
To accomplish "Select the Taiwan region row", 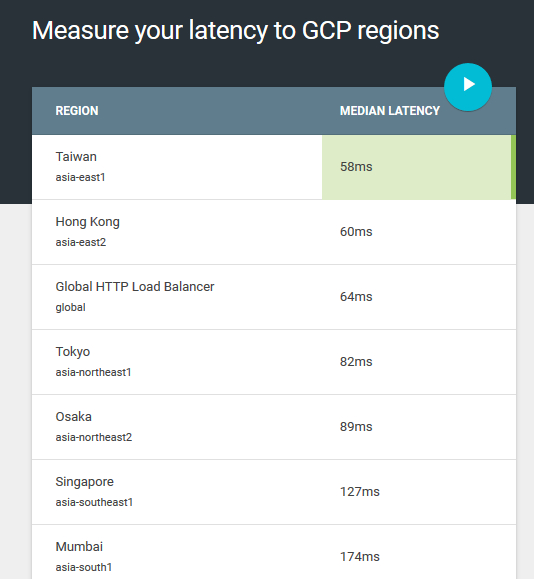I will click(274, 167).
